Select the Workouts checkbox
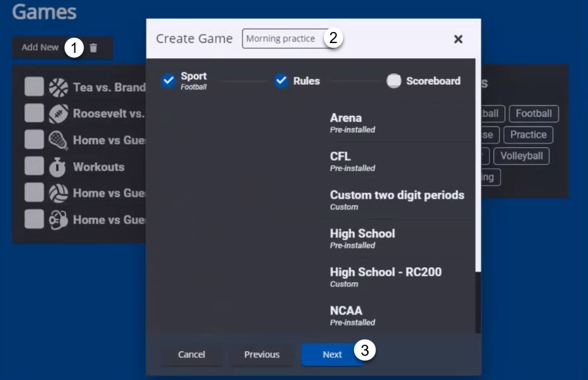Viewport: 588px width, 380px height. click(34, 166)
